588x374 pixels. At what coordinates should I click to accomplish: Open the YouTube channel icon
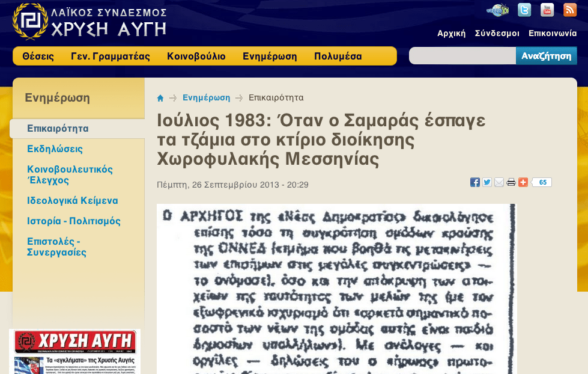point(547,10)
